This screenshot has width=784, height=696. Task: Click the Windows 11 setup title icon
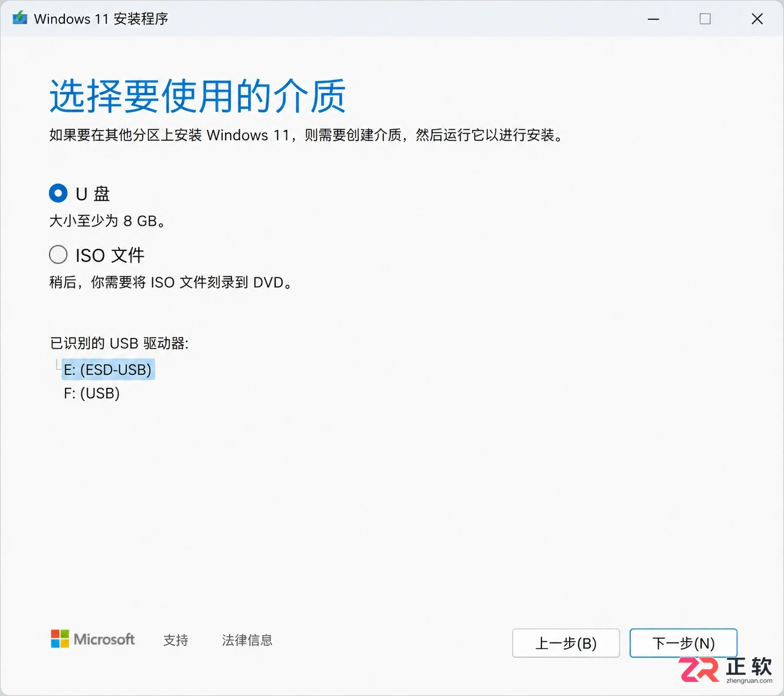(20, 18)
